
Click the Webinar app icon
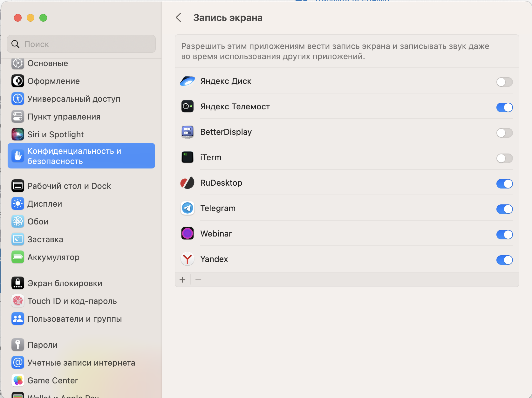click(x=188, y=234)
